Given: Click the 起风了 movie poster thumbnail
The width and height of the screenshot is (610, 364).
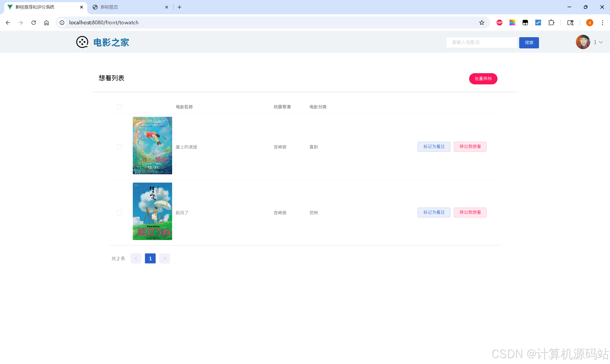Looking at the screenshot, I should pos(152,211).
